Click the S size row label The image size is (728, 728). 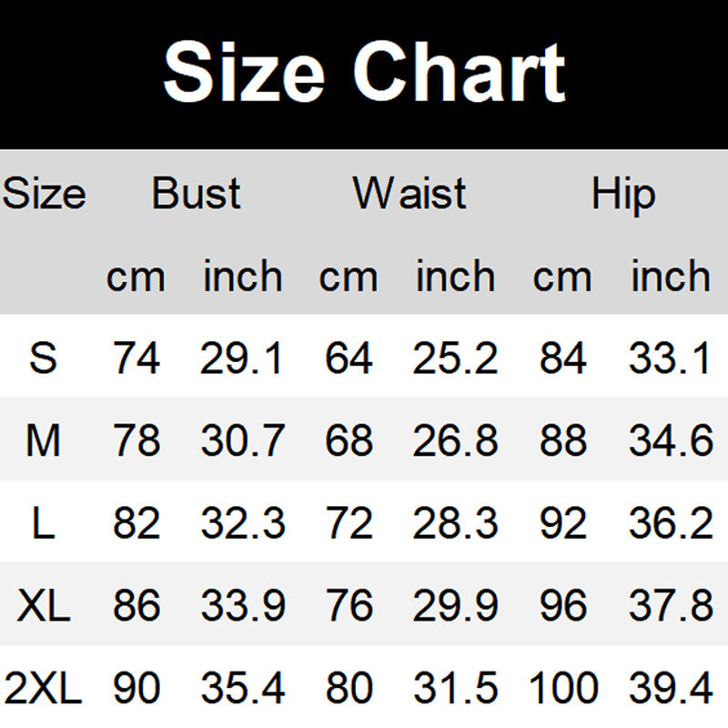(43, 358)
